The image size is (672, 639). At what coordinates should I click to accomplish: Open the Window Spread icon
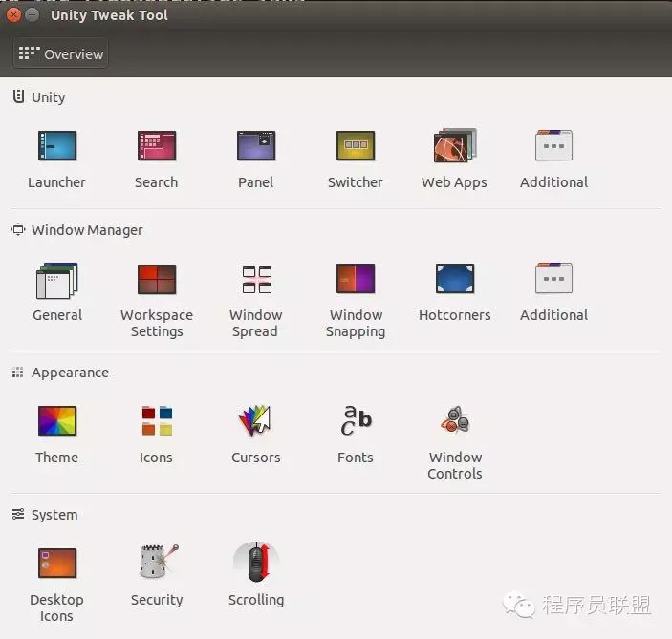pyautogui.click(x=257, y=279)
